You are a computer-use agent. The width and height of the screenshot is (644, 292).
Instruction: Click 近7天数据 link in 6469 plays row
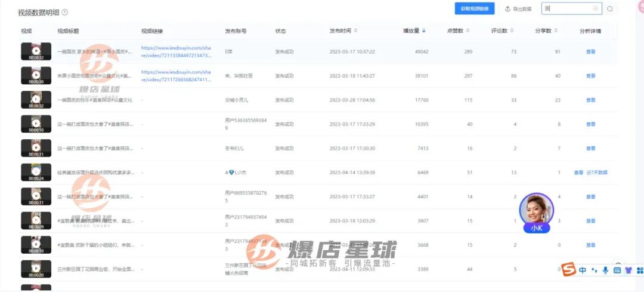click(x=597, y=173)
